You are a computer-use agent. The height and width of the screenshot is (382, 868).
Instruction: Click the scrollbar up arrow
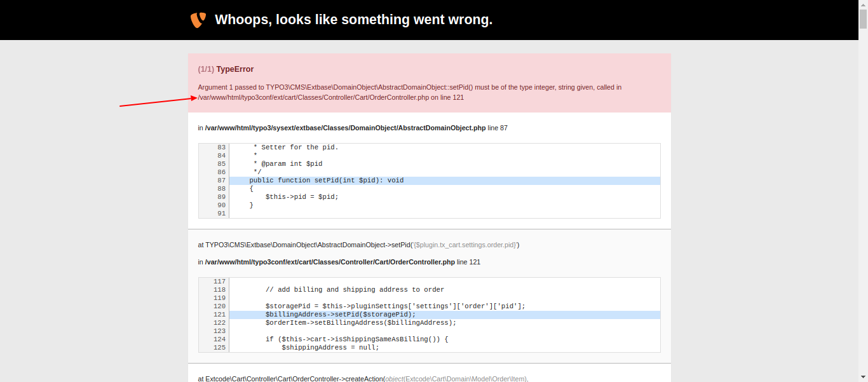863,4
